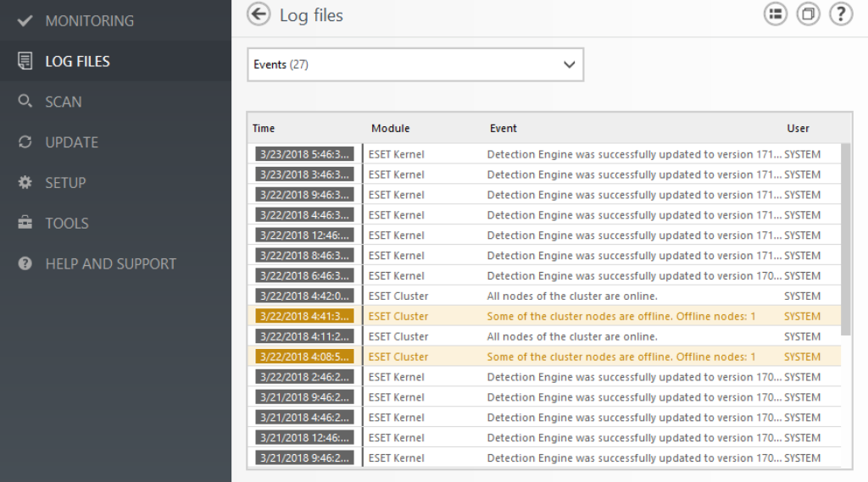Click the Help and Support icon
The height and width of the screenshot is (482, 868).
[x=25, y=263]
